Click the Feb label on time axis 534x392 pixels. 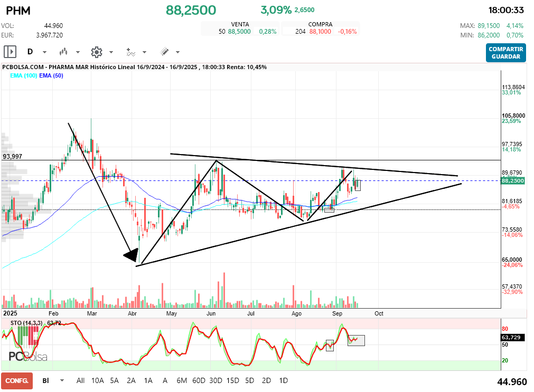(53, 313)
